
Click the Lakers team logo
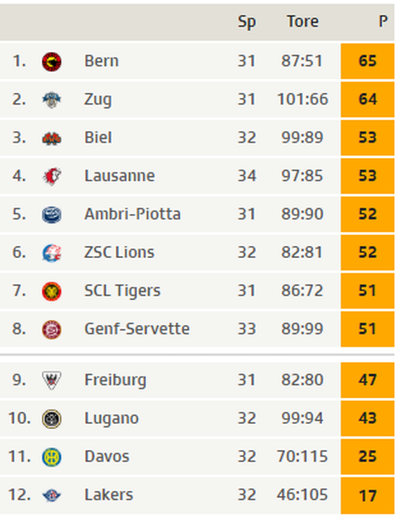coord(52,495)
